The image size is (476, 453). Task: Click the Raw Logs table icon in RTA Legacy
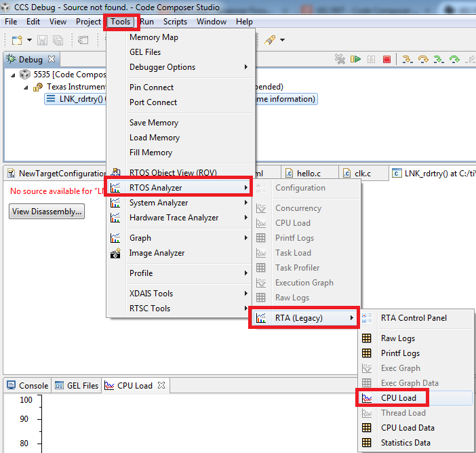coord(367,338)
